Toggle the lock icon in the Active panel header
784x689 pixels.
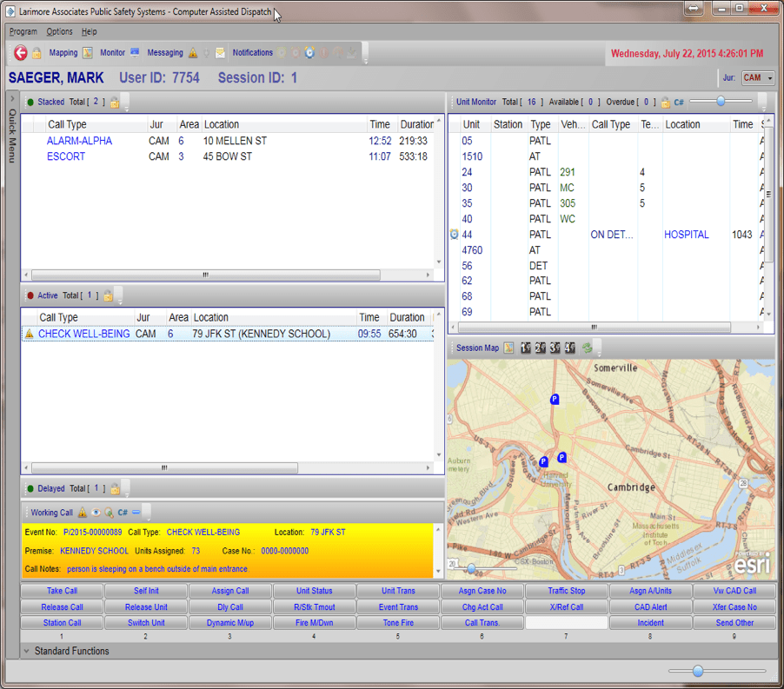click(x=107, y=295)
